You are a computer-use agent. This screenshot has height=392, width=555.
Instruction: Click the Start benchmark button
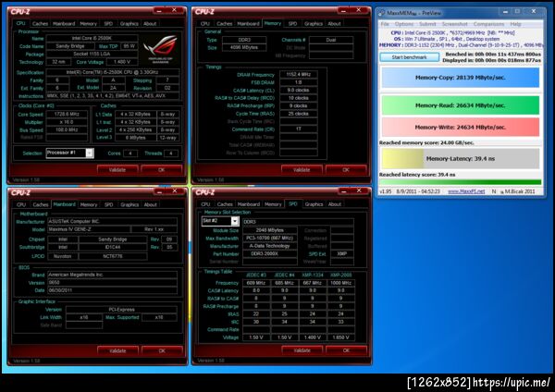click(409, 57)
